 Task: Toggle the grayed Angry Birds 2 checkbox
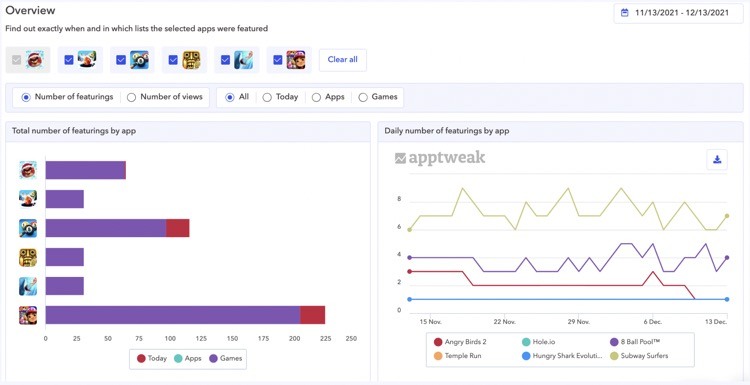[x=16, y=60]
